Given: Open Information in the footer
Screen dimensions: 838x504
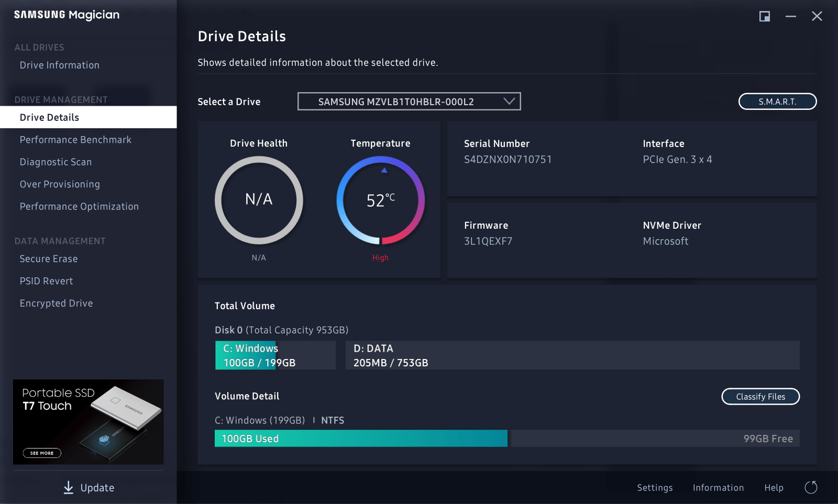Looking at the screenshot, I should tap(718, 488).
